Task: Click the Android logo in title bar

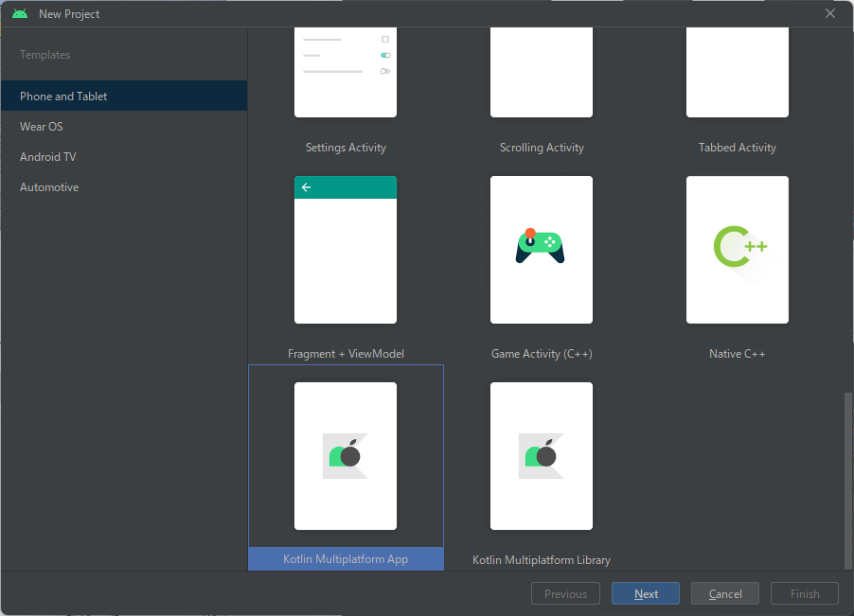Action: [x=20, y=14]
